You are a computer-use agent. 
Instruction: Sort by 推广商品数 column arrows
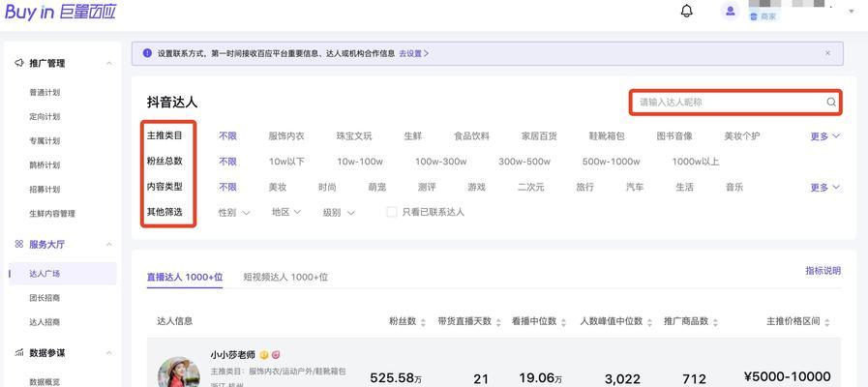tap(715, 322)
